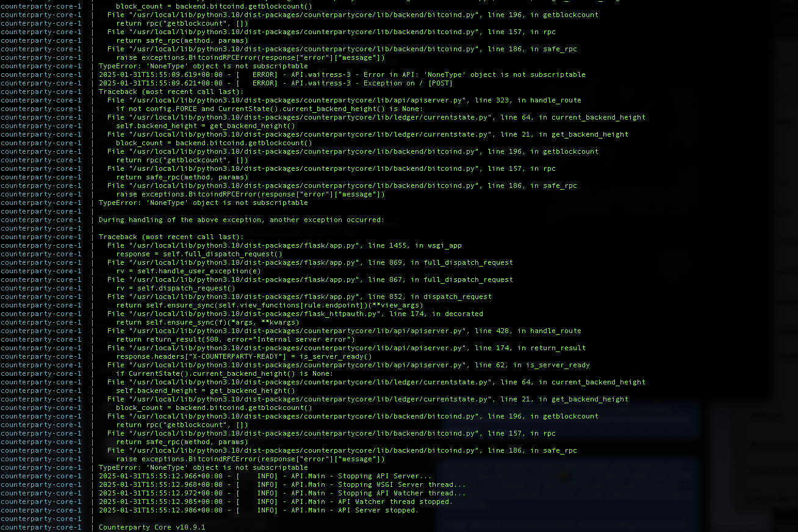798x532 pixels.
Task: Select the timestamp 2025-01-31T15:55:12.972+00:00
Action: click(x=161, y=493)
